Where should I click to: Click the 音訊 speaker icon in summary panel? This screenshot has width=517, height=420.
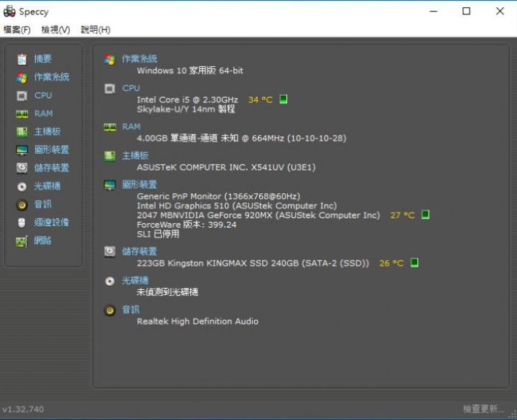click(x=109, y=310)
